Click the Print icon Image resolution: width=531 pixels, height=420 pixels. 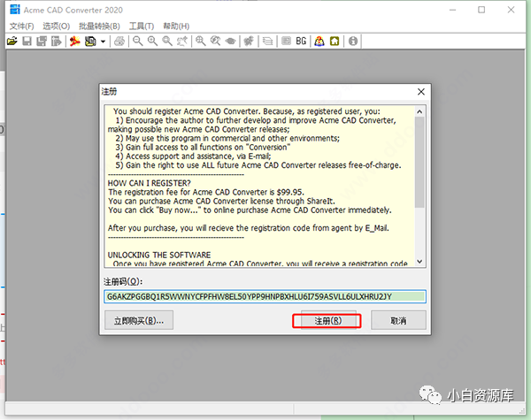[x=119, y=42]
